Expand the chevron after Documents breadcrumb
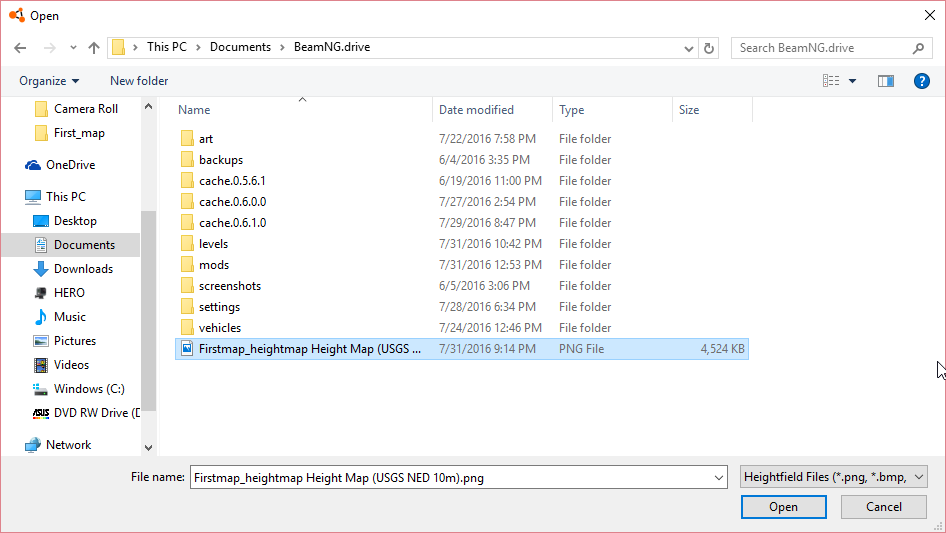Screen dimensions: 946x533 (282, 48)
